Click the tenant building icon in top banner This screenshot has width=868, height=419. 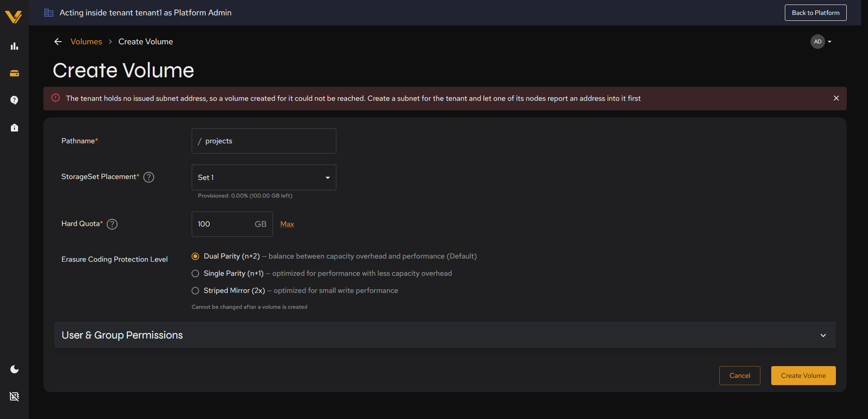click(x=49, y=13)
